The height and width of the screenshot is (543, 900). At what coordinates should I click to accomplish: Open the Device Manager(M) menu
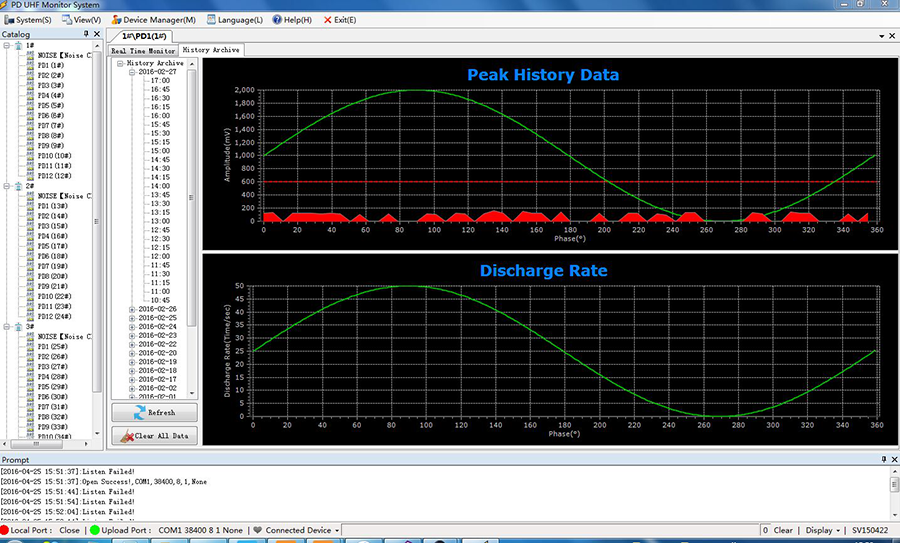point(153,19)
